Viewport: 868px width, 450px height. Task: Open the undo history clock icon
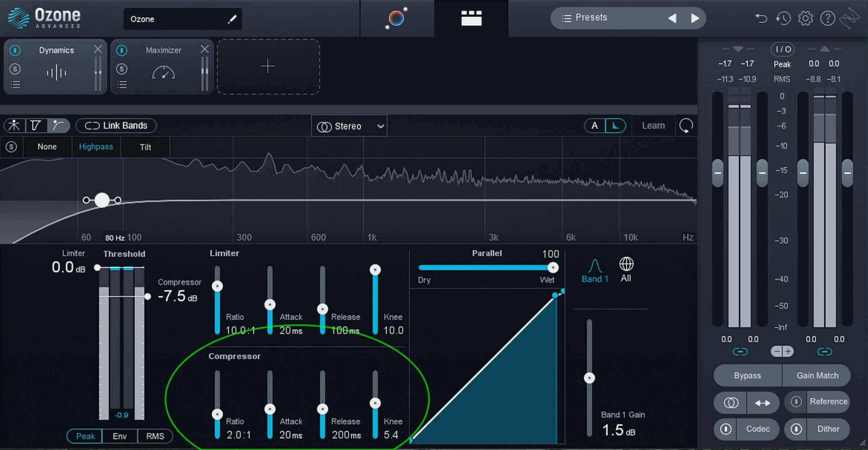(x=783, y=18)
